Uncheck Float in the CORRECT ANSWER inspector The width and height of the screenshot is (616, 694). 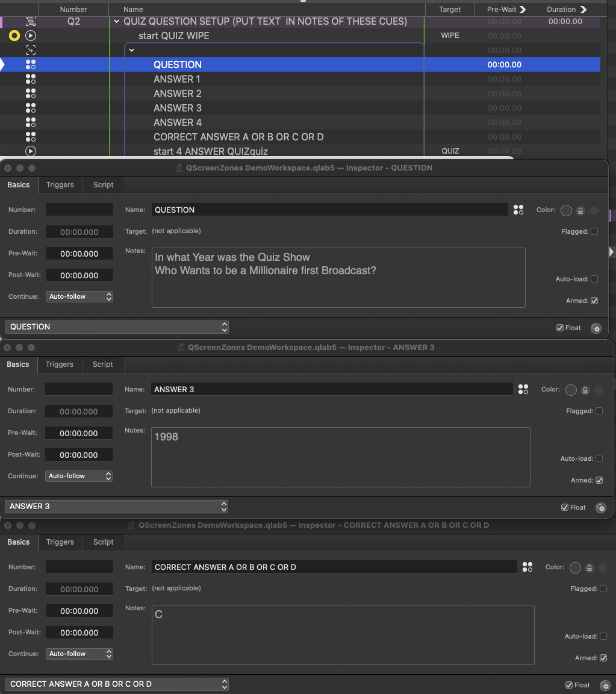click(569, 685)
